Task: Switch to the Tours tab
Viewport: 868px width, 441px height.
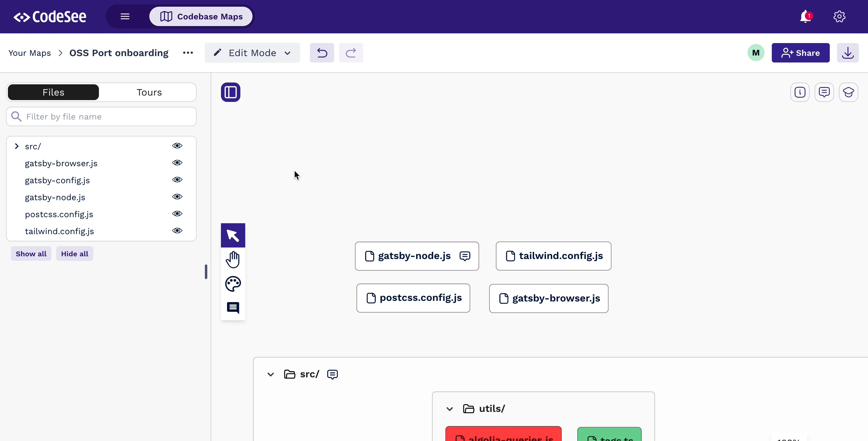Action: coord(149,92)
